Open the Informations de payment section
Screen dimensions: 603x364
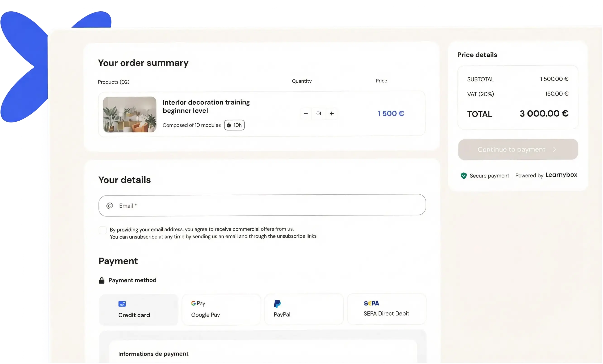click(x=153, y=354)
